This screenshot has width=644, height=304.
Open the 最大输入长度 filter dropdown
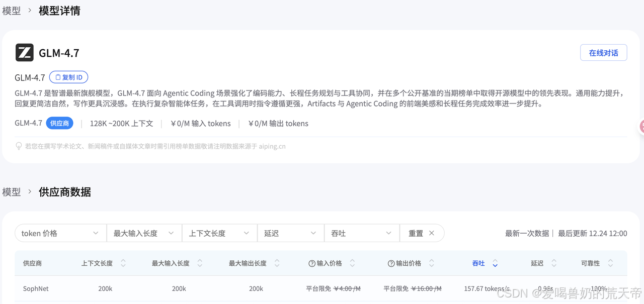click(144, 233)
